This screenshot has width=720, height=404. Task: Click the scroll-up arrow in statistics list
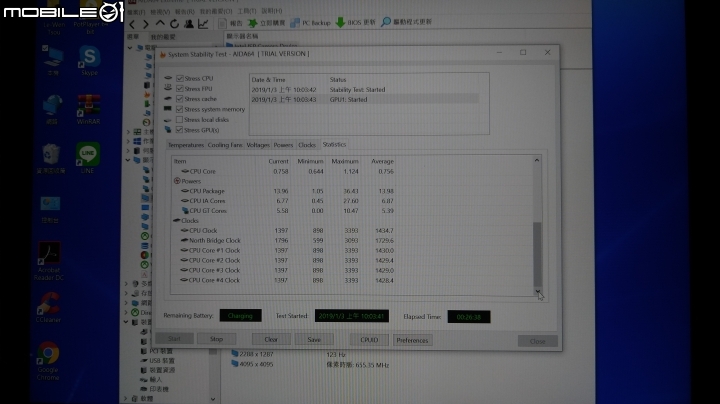coord(537,161)
